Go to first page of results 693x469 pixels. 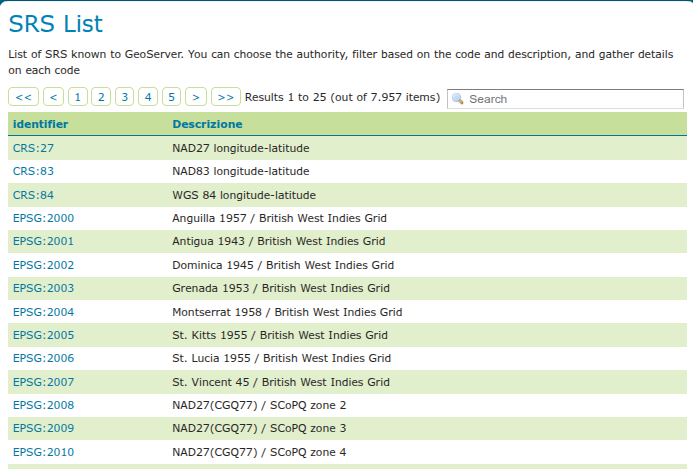pos(24,97)
